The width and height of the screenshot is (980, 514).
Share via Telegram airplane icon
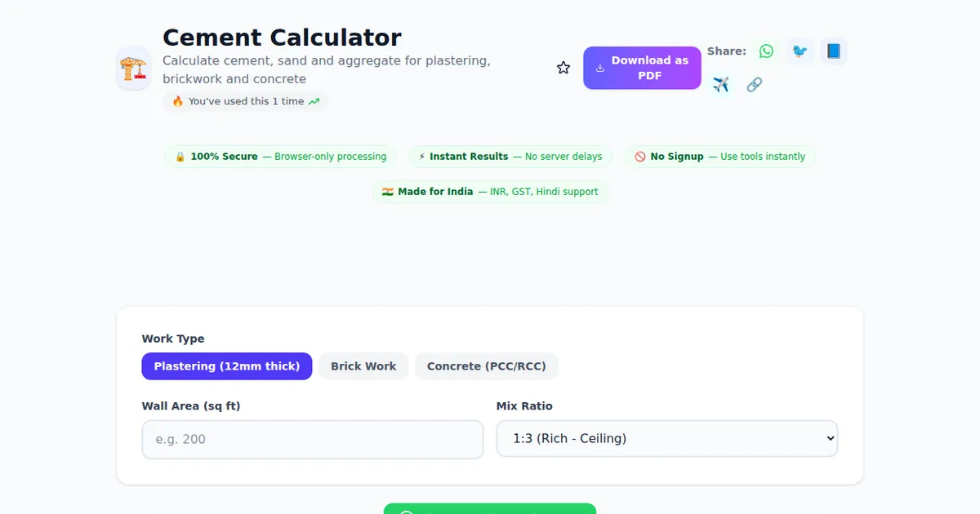pyautogui.click(x=720, y=85)
